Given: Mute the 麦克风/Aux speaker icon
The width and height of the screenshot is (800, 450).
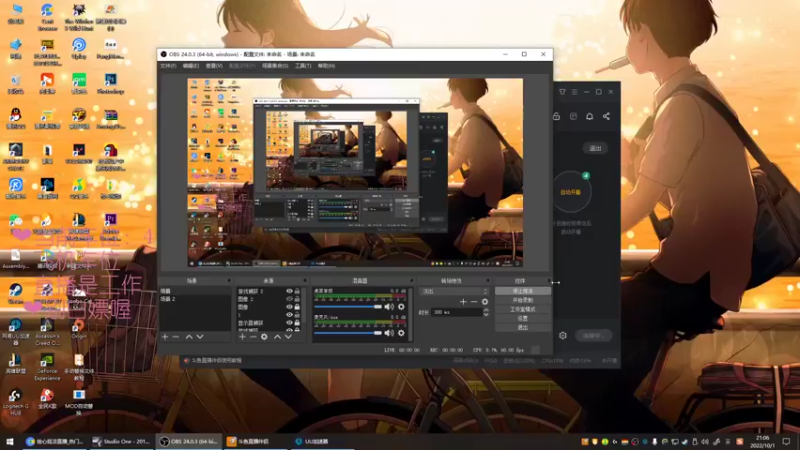Looking at the screenshot, I should click(x=389, y=333).
